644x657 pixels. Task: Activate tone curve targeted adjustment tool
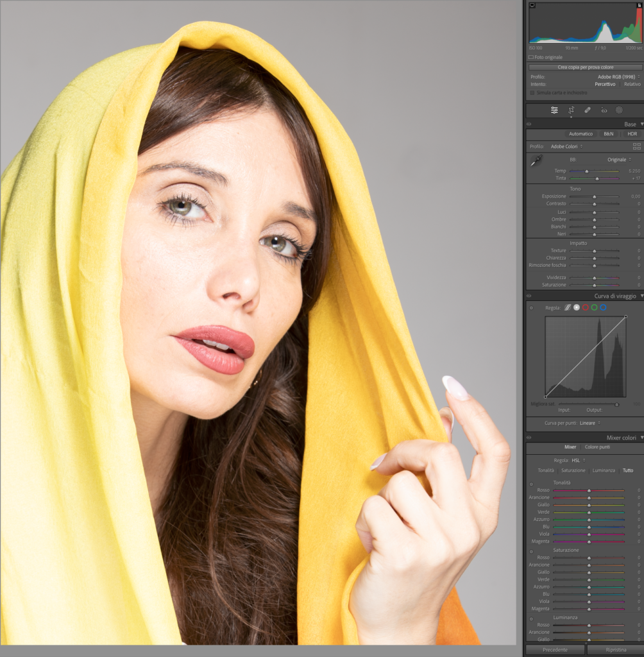pyautogui.click(x=531, y=308)
